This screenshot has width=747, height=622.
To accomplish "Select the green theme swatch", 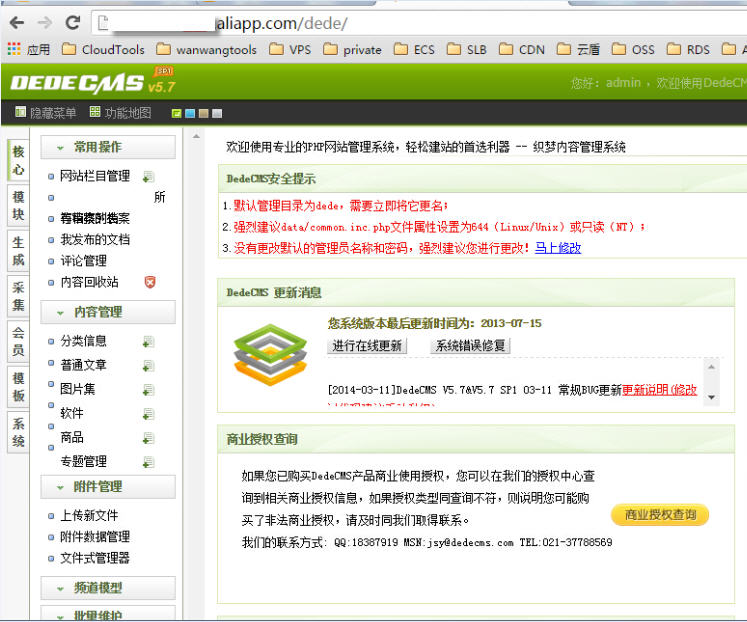I will (x=176, y=113).
